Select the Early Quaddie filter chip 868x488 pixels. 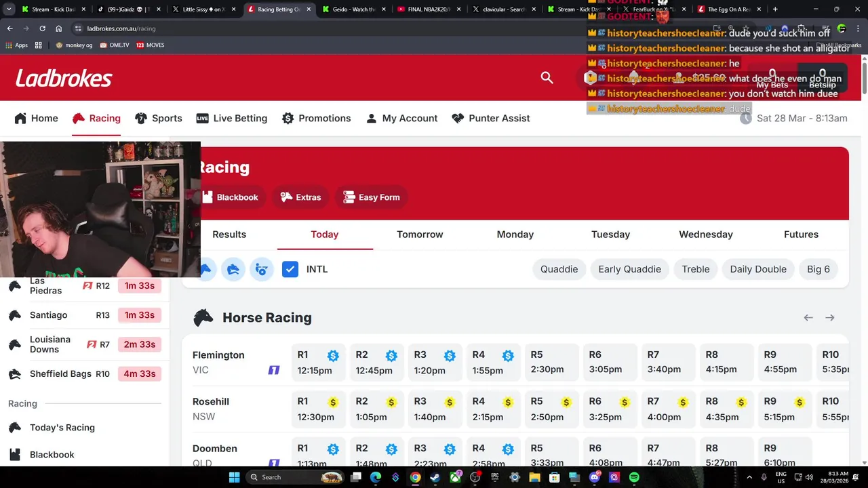coord(629,269)
